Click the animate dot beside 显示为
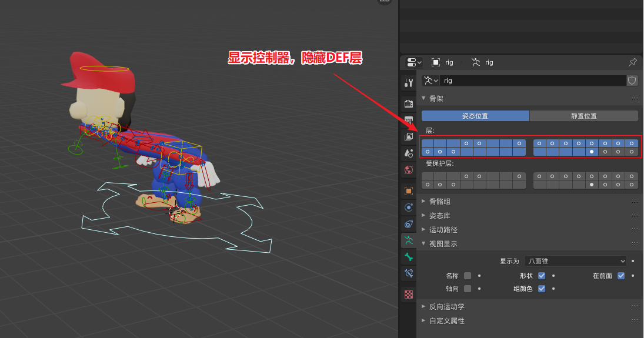The image size is (644, 338). point(632,261)
